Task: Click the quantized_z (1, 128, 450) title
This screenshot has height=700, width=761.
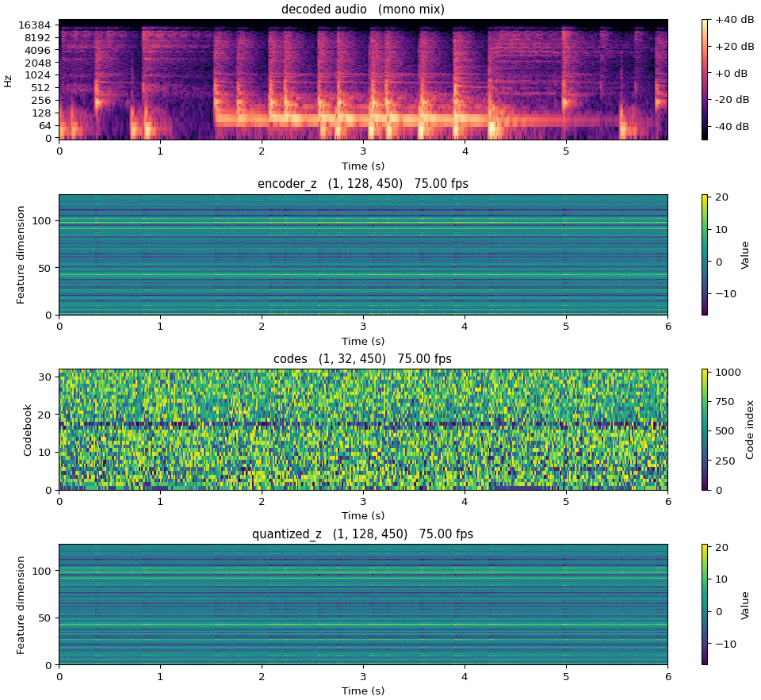Action: coord(362,534)
